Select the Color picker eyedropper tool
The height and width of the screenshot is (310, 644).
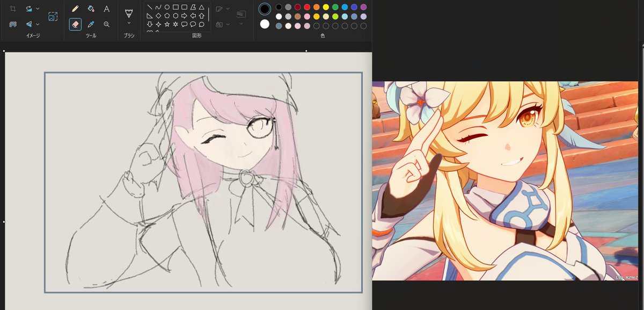tap(91, 24)
